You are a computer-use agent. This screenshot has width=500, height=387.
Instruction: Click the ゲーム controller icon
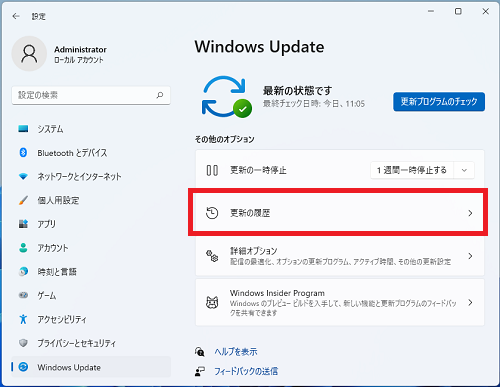23,295
